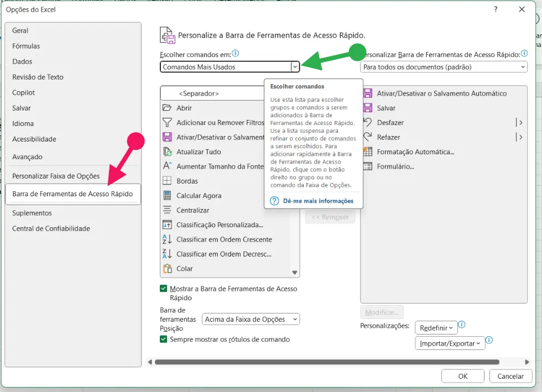Click the help question mark in title bar
542x392 pixels.
pos(496,9)
